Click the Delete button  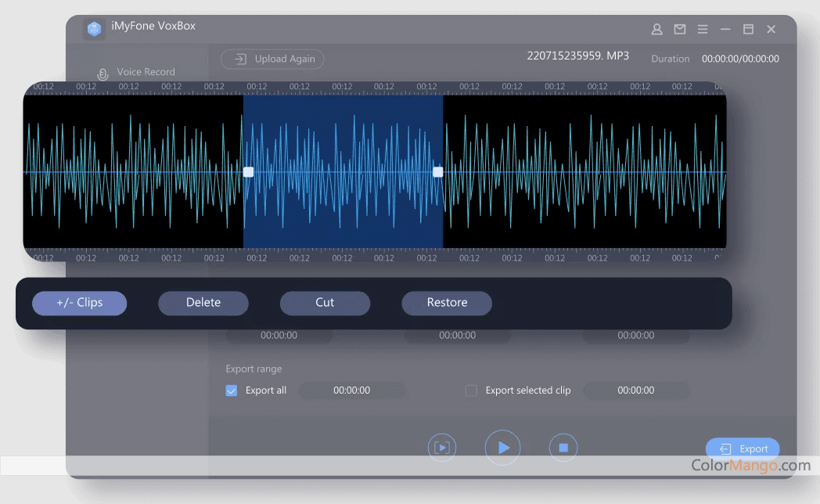pyautogui.click(x=203, y=303)
